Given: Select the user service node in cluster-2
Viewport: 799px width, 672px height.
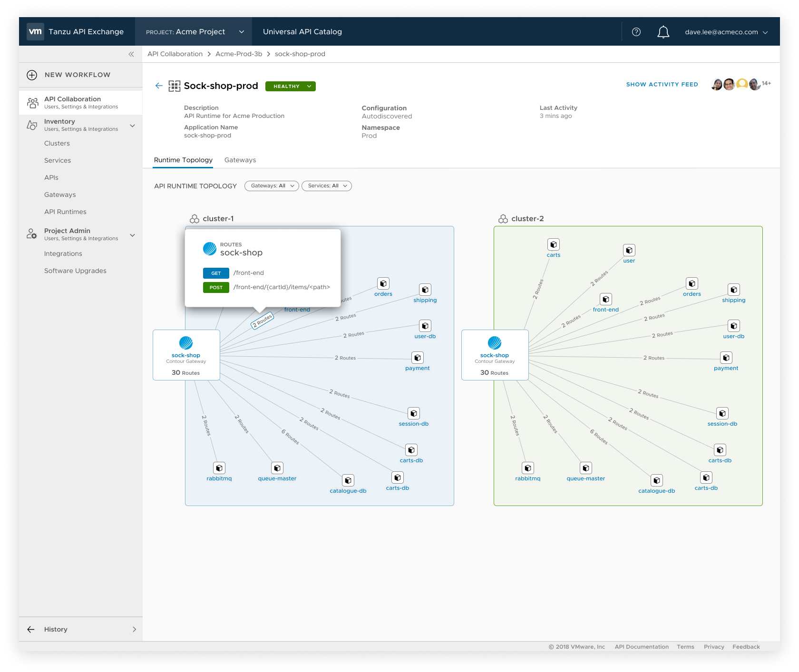Looking at the screenshot, I should 629,250.
